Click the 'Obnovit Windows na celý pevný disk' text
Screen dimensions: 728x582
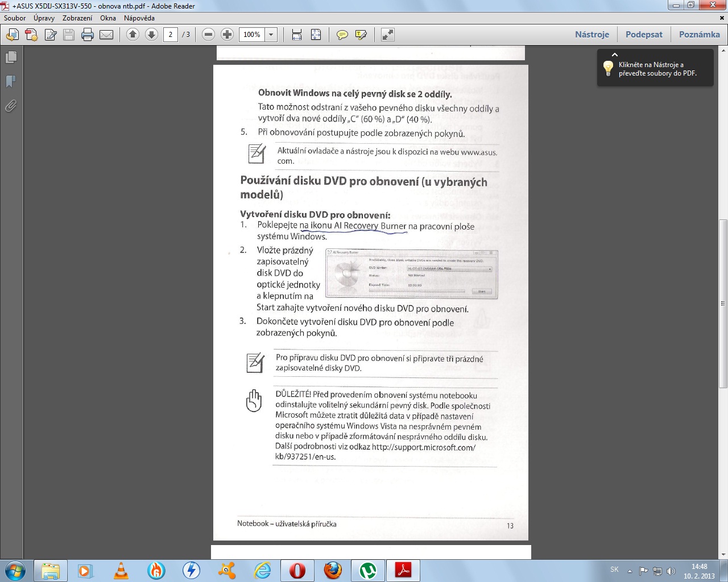tap(355, 94)
